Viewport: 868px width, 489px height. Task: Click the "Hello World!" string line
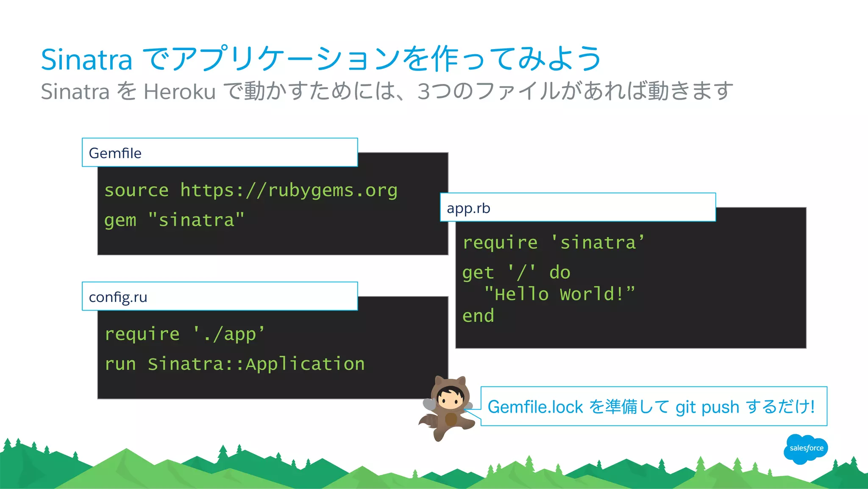coord(559,294)
